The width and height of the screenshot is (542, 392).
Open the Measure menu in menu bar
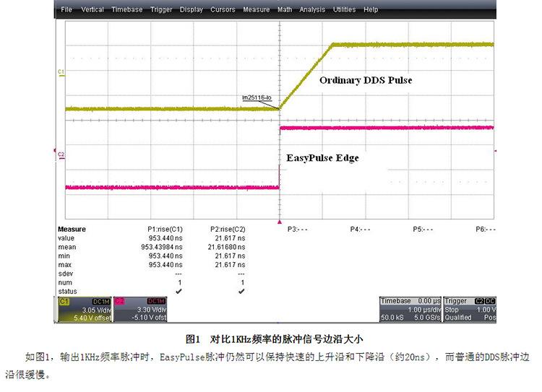pos(257,10)
